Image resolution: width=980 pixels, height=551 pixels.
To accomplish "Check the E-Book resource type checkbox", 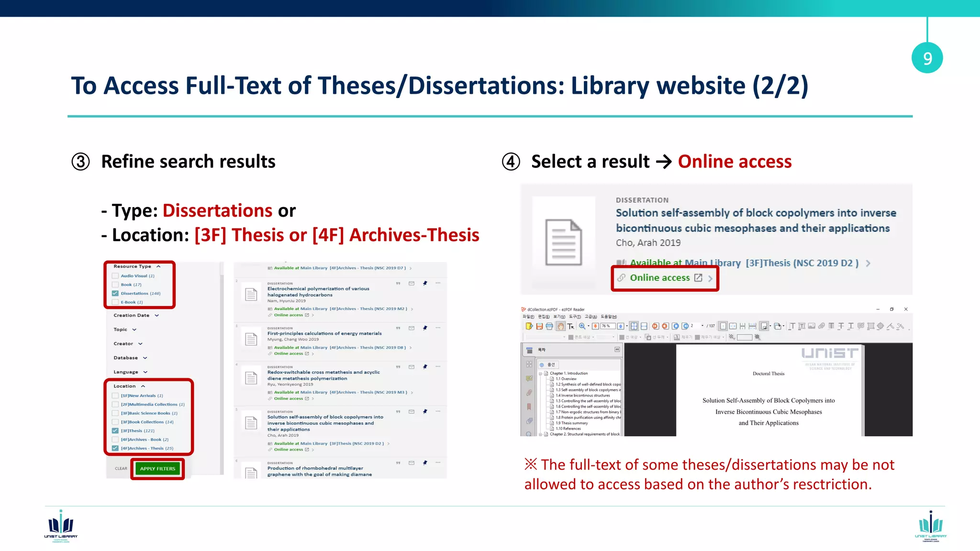I will [115, 302].
